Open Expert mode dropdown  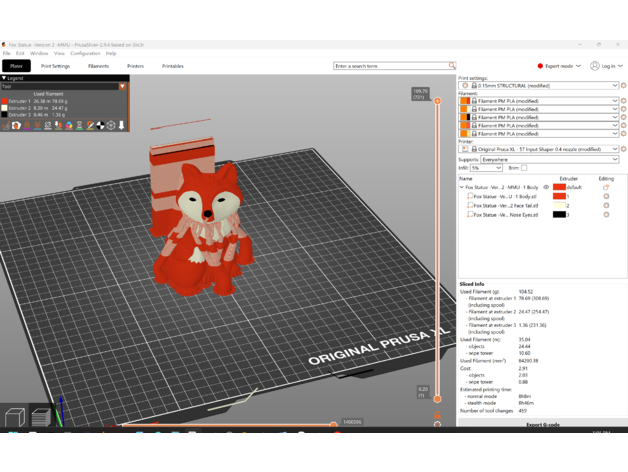559,66
